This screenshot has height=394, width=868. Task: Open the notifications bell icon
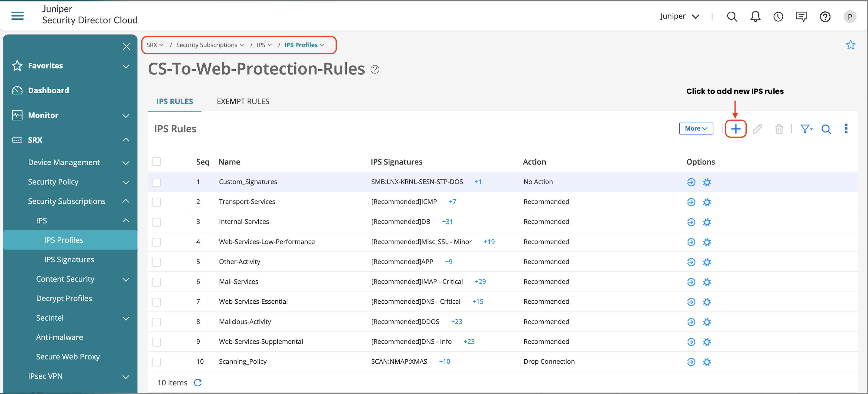click(x=755, y=17)
